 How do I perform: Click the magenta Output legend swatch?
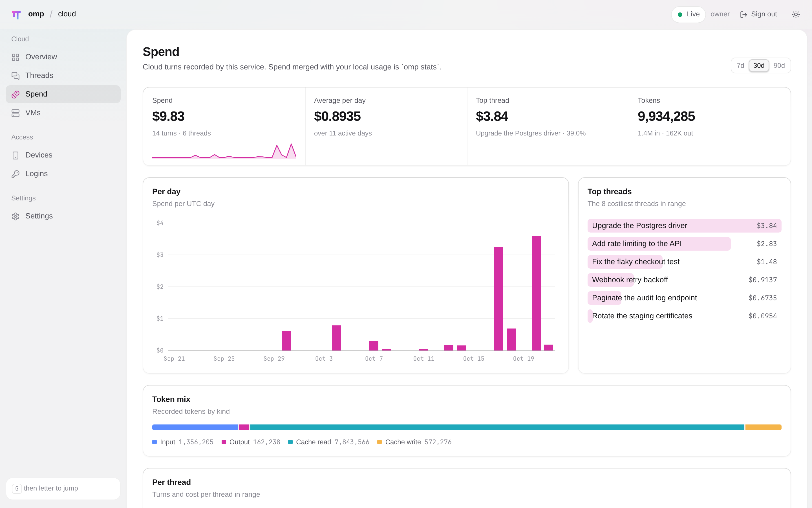pyautogui.click(x=224, y=442)
